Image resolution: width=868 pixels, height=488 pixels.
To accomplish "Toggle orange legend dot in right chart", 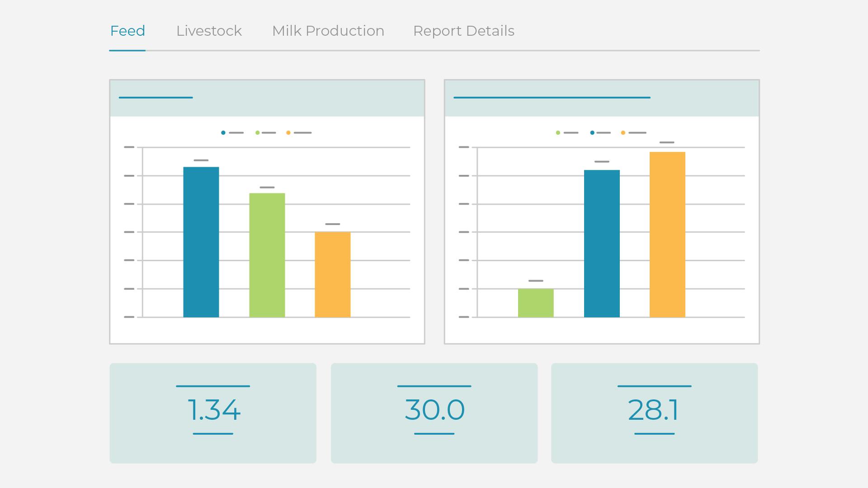I will [x=623, y=133].
